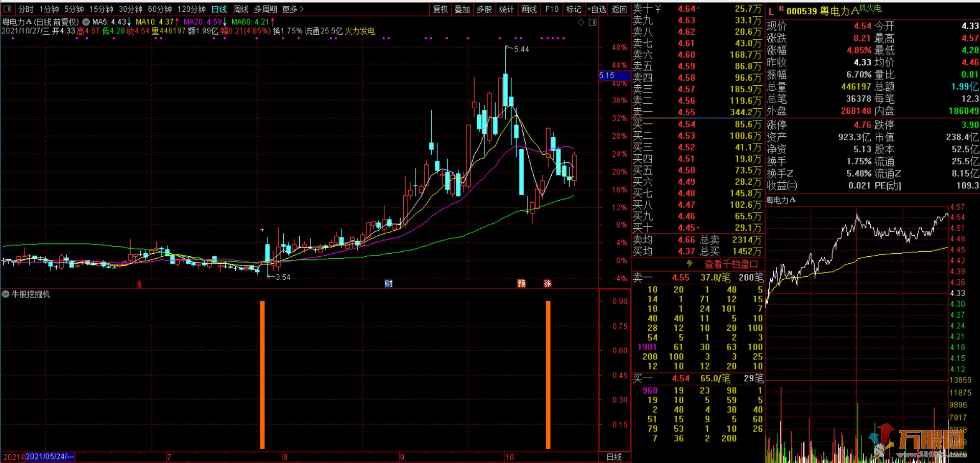Click the 买十 order book row
This screenshot has height=463, width=980.
[698, 228]
